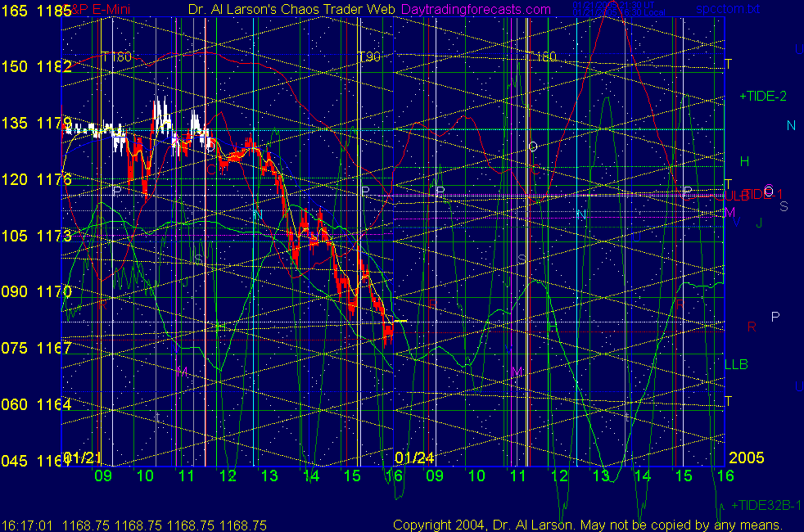
Task: Click the 2005 year label
Action: (x=746, y=458)
